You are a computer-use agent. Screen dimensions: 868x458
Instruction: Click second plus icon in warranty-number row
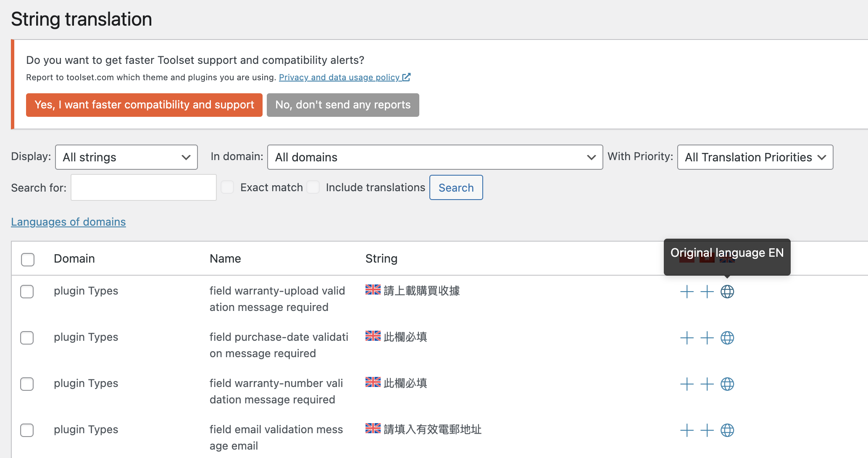click(707, 384)
